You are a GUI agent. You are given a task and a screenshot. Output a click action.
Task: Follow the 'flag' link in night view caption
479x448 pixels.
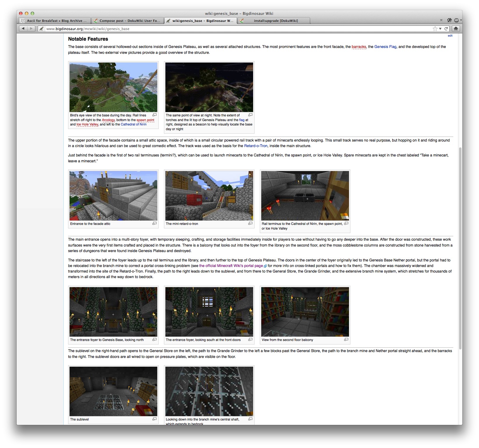point(242,120)
